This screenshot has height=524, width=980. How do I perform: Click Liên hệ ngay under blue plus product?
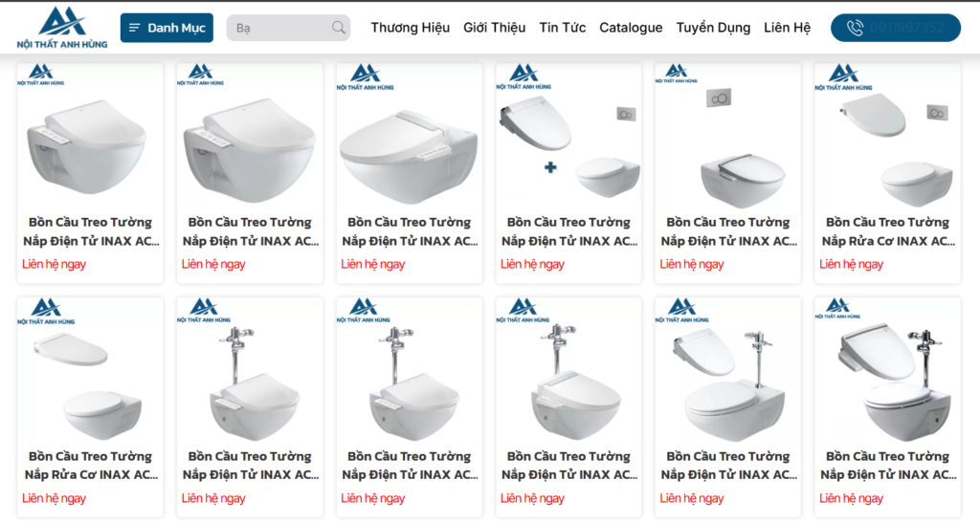pos(532,264)
